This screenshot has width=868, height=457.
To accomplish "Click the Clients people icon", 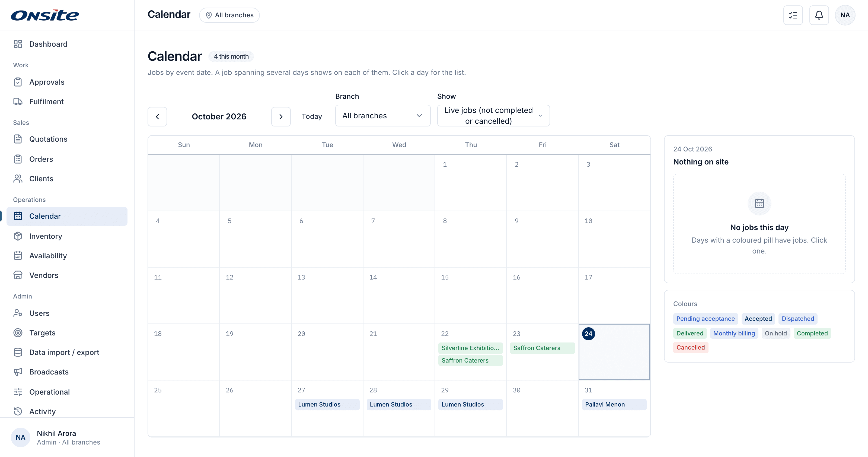I will [18, 179].
